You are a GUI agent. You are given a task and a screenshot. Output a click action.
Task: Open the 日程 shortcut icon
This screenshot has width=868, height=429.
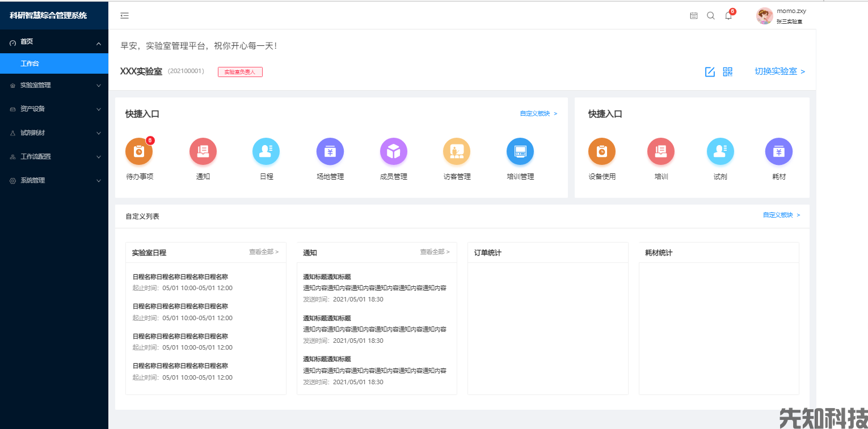tap(266, 151)
